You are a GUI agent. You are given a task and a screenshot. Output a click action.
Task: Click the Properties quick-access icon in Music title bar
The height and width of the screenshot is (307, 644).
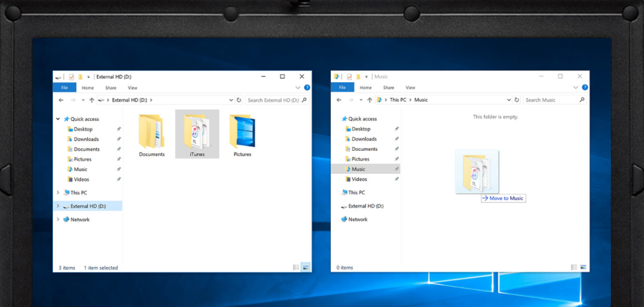coord(350,77)
